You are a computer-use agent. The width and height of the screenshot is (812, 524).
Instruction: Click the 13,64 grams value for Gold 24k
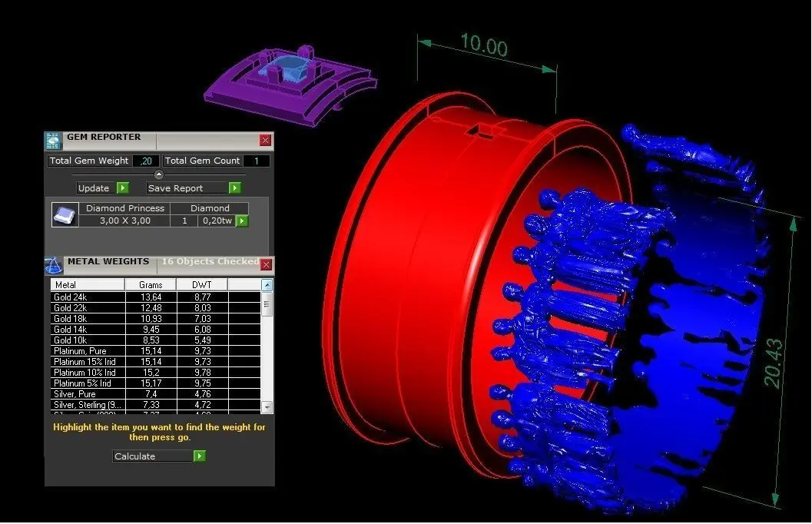pyautogui.click(x=151, y=297)
